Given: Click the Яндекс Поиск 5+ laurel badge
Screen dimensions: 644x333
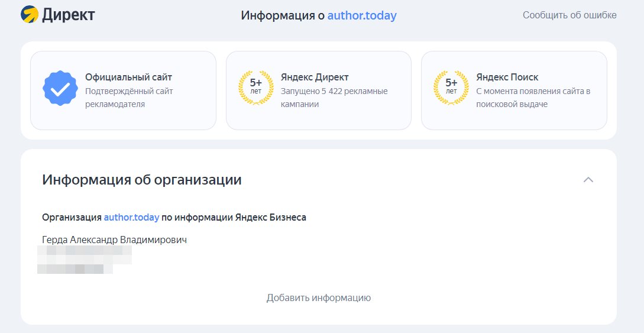Looking at the screenshot, I should [451, 88].
